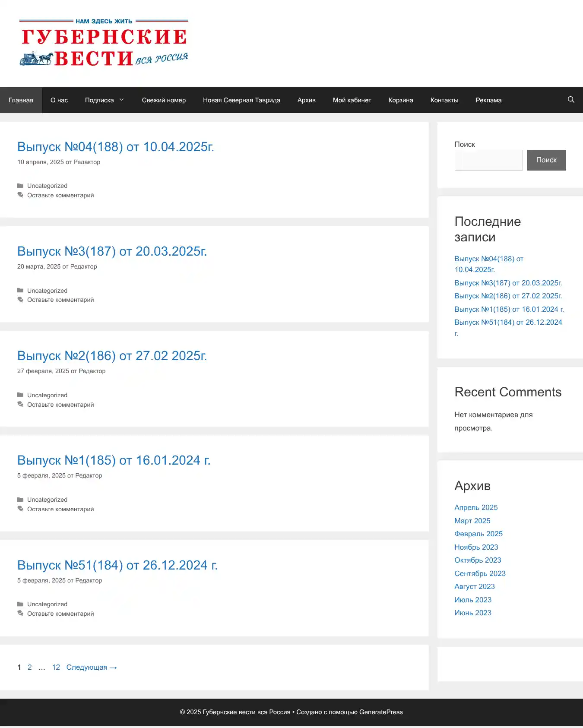Click Следующая next page link
This screenshot has height=728, width=583.
tap(92, 667)
